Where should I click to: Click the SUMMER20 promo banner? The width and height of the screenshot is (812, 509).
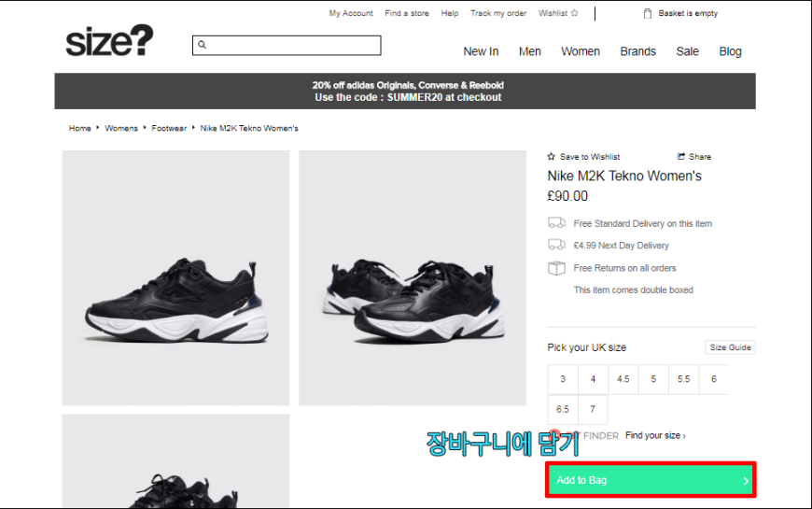click(405, 92)
